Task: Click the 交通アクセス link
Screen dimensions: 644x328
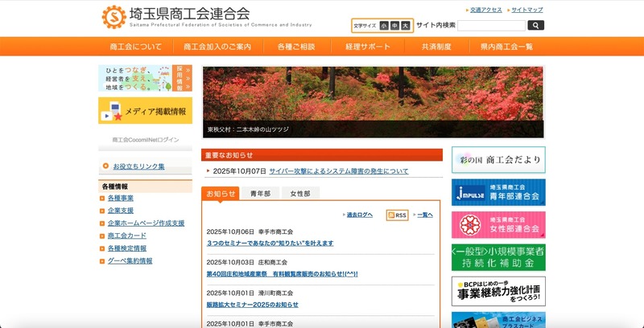Action: click(x=486, y=10)
